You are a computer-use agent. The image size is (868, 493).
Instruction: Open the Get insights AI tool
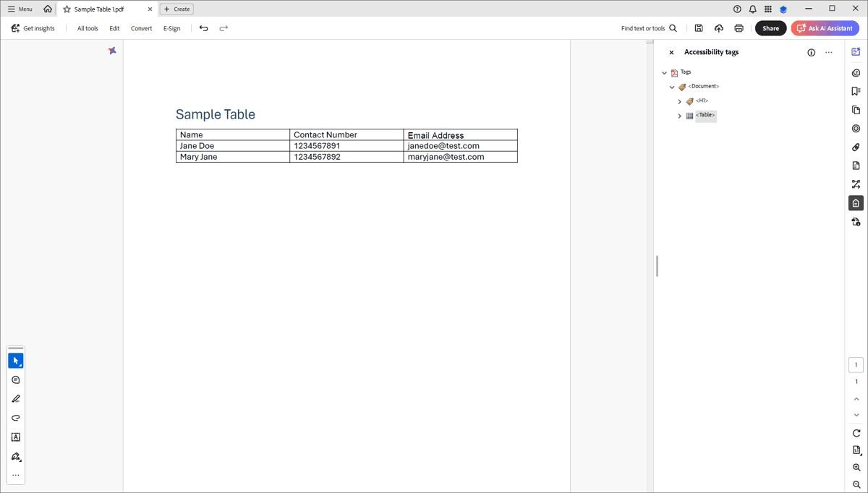point(33,28)
